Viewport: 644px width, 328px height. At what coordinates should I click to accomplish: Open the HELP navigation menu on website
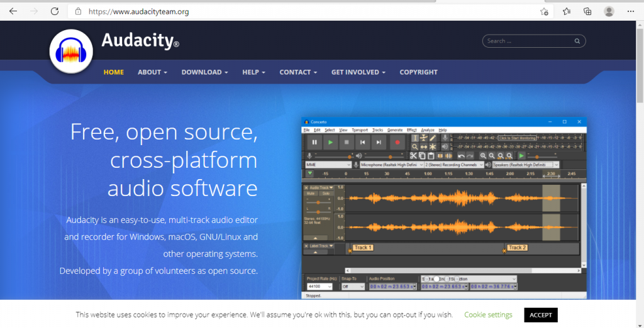(254, 72)
